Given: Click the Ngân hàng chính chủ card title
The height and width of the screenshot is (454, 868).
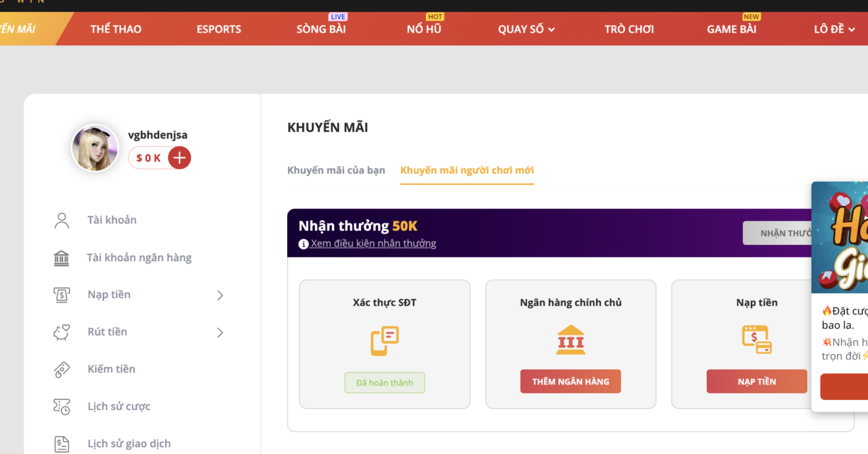Looking at the screenshot, I should tap(570, 303).
